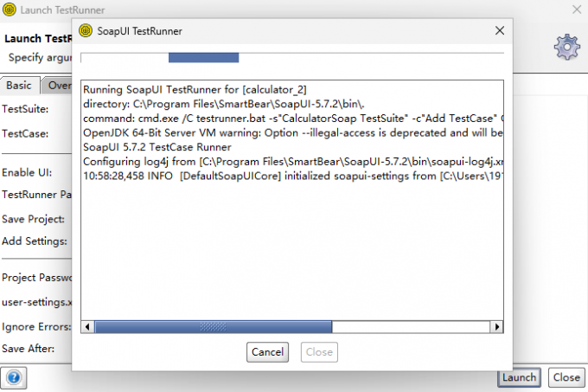Click the gear settings icon
Screen dimensions: 588x392
click(x=566, y=47)
